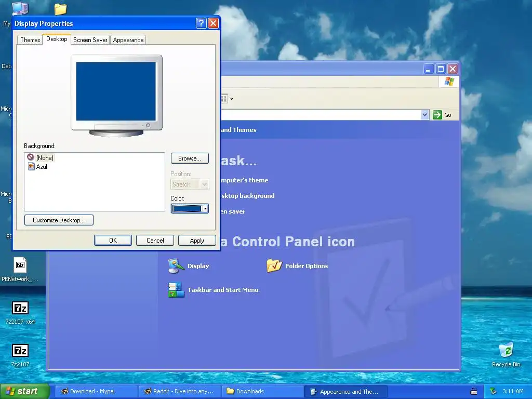Select Appearance and Themes taskbar button
532x399 pixels.
coord(345,392)
